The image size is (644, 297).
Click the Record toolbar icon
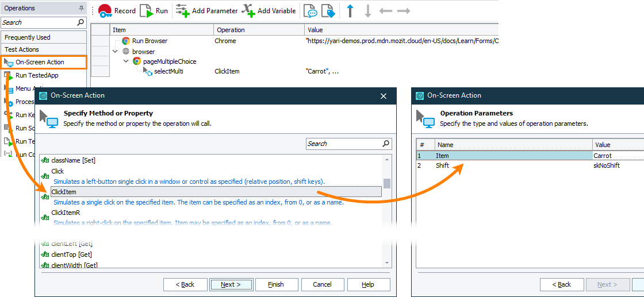click(x=105, y=10)
